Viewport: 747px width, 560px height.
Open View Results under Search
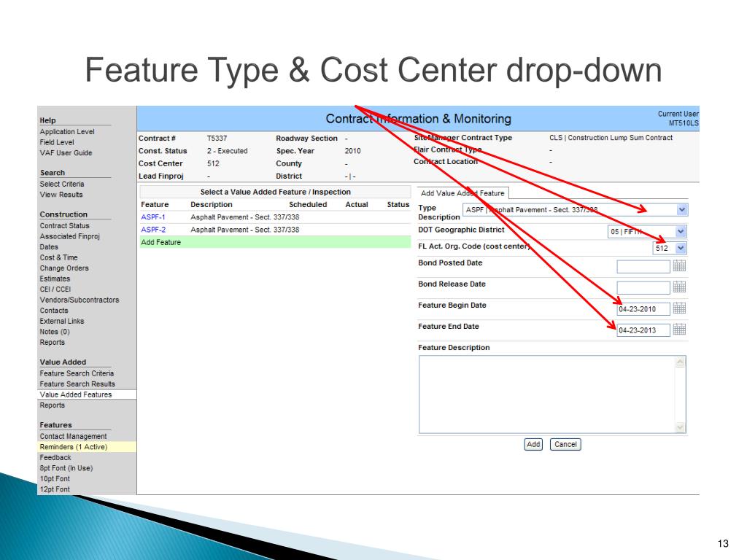61,195
